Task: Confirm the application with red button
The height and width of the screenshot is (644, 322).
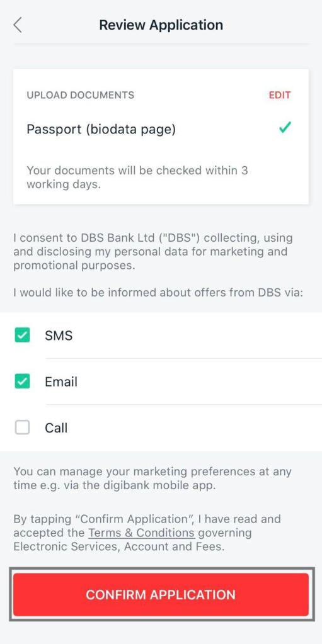Action: point(161,595)
